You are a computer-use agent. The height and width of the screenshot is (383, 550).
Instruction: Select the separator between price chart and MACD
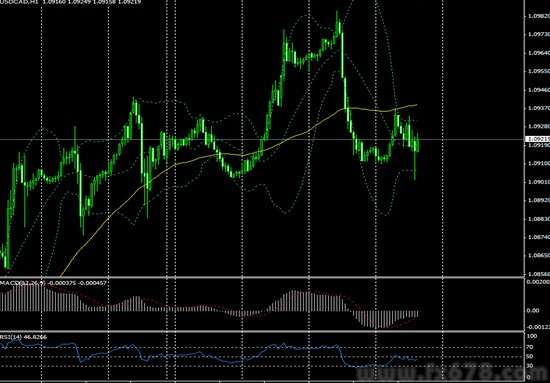coord(262,278)
